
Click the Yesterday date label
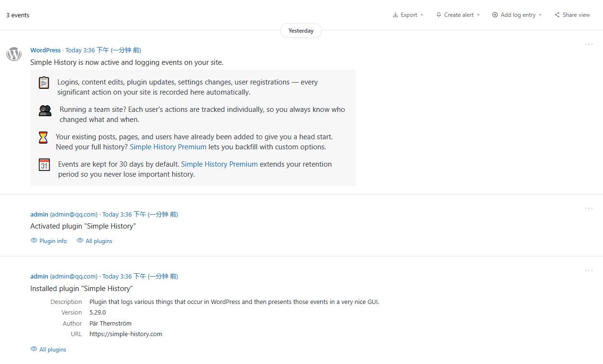[301, 30]
